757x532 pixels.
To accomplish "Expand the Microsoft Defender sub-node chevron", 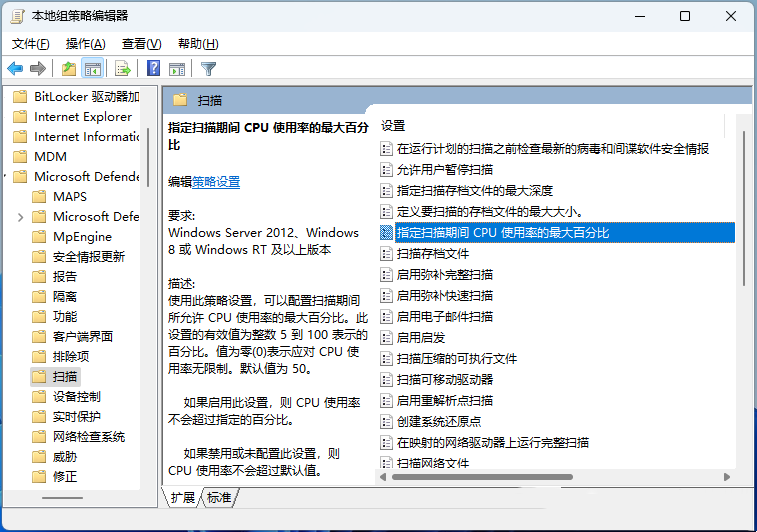I will [x=20, y=217].
